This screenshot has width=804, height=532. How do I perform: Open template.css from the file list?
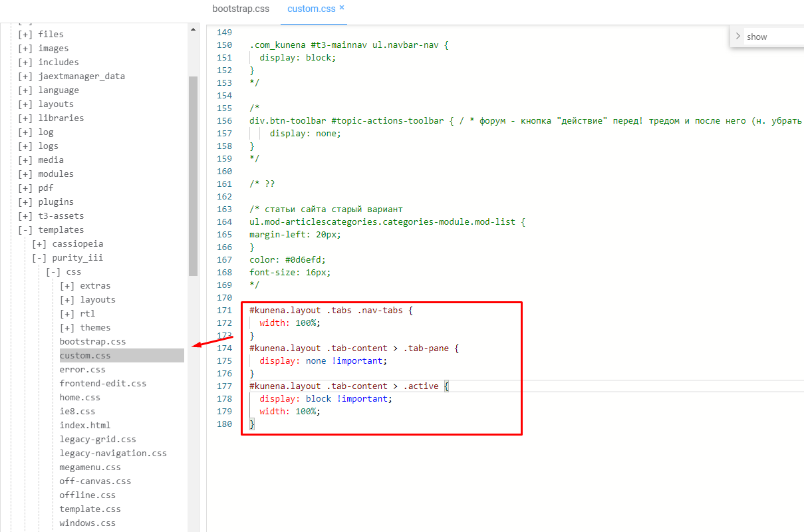(90, 509)
